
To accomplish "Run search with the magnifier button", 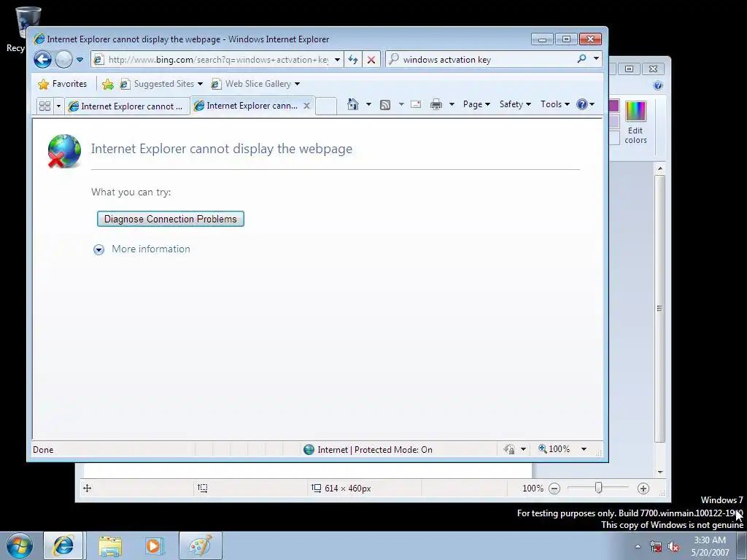I will [x=581, y=59].
